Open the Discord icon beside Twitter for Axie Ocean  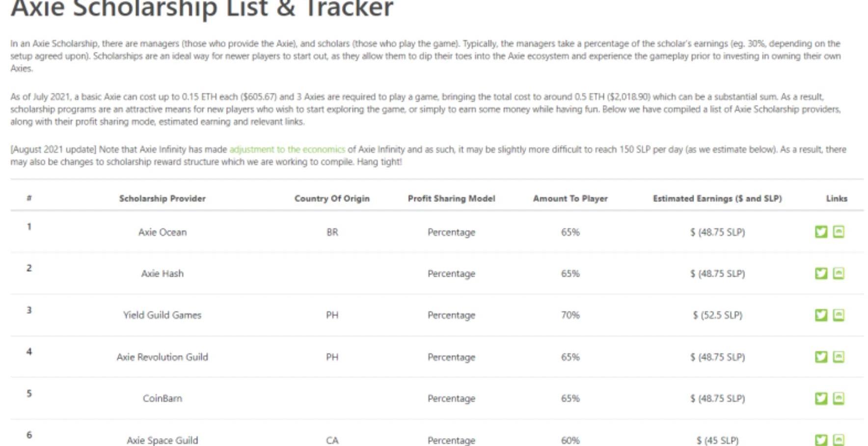839,232
